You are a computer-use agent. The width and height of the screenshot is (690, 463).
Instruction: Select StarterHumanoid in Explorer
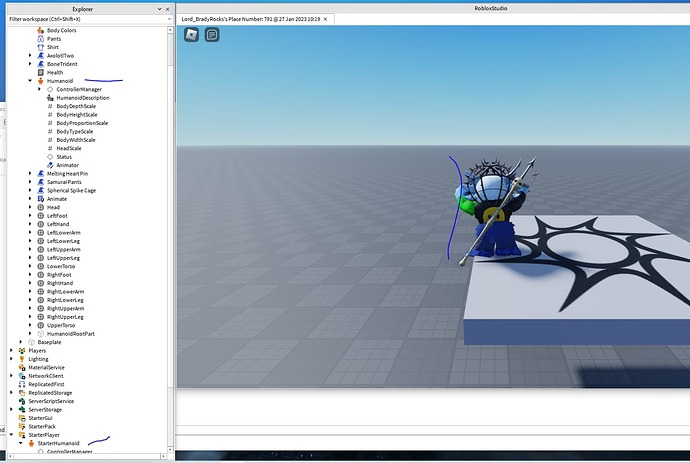pos(60,443)
